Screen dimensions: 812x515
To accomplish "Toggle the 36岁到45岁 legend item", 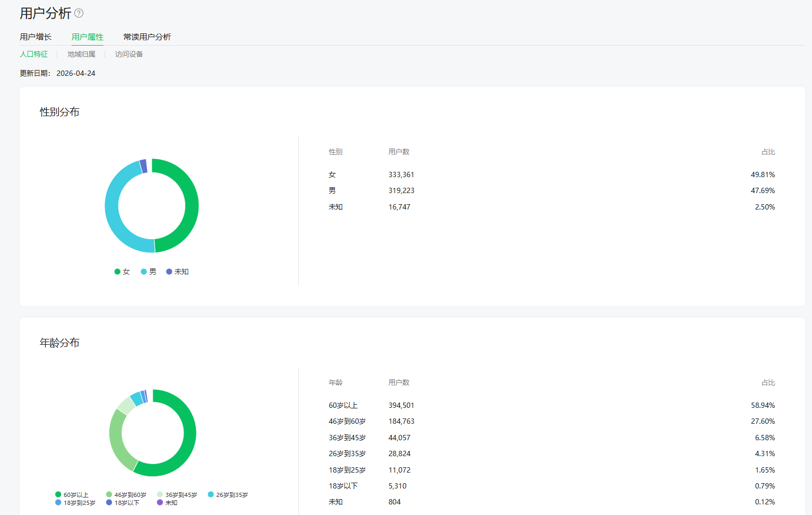I will coord(177,495).
